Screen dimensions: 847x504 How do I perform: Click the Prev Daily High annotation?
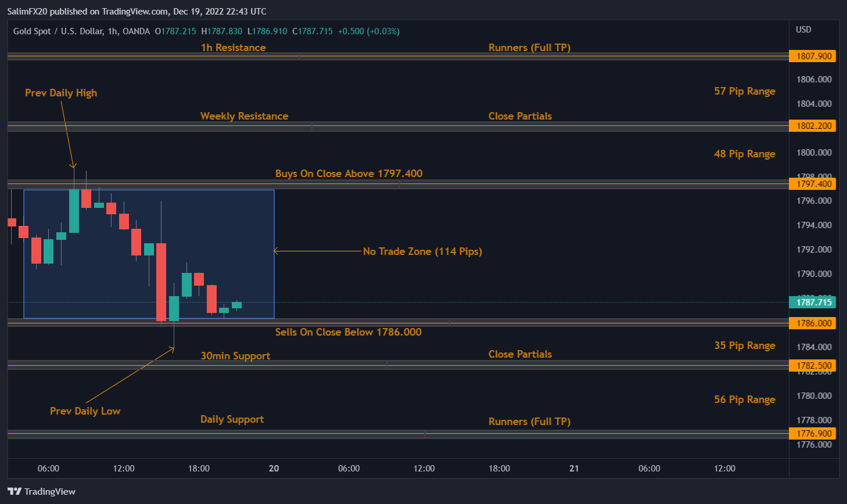coord(60,92)
